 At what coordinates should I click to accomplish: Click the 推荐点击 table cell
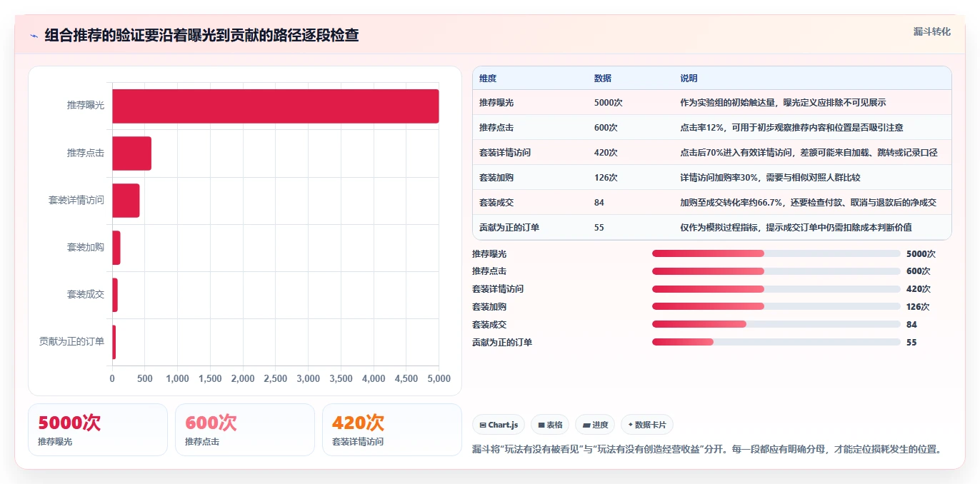click(530, 128)
